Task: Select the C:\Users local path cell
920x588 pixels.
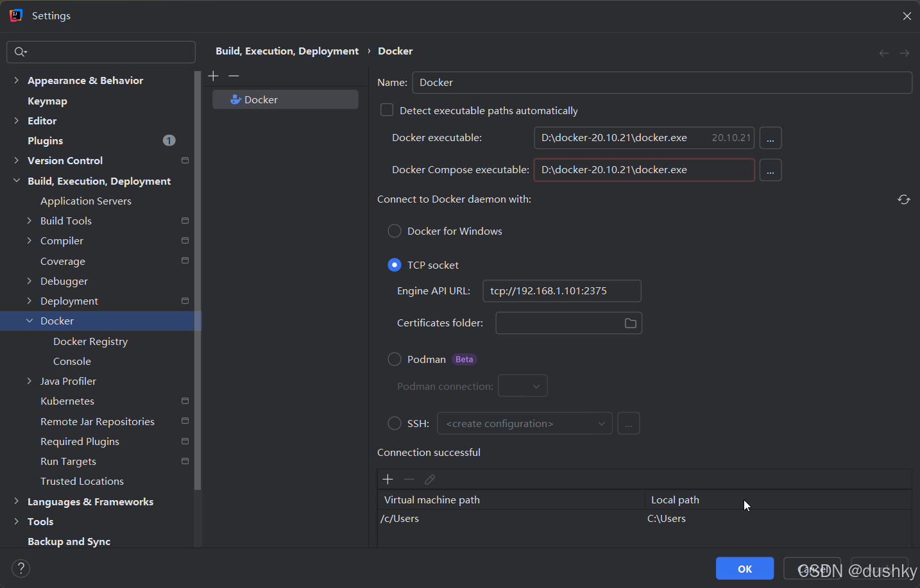Action: pos(778,518)
